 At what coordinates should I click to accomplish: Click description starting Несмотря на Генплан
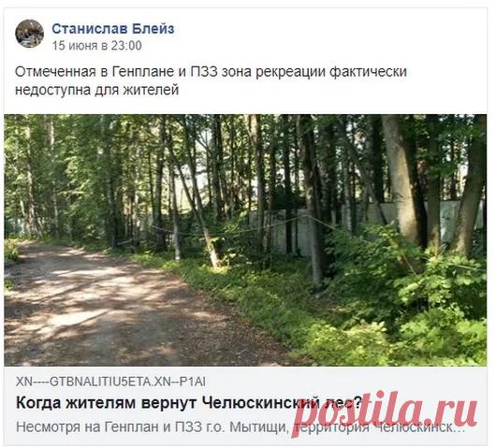(241, 427)
